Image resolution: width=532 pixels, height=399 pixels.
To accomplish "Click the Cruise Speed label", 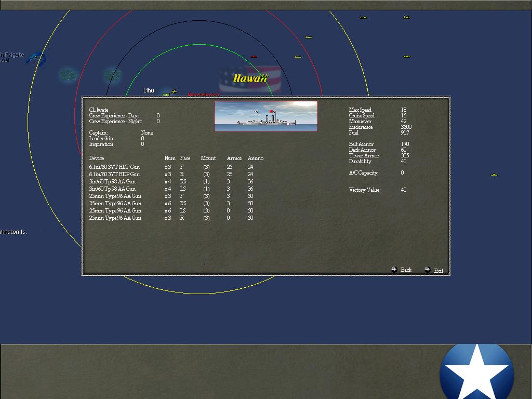I will [362, 115].
